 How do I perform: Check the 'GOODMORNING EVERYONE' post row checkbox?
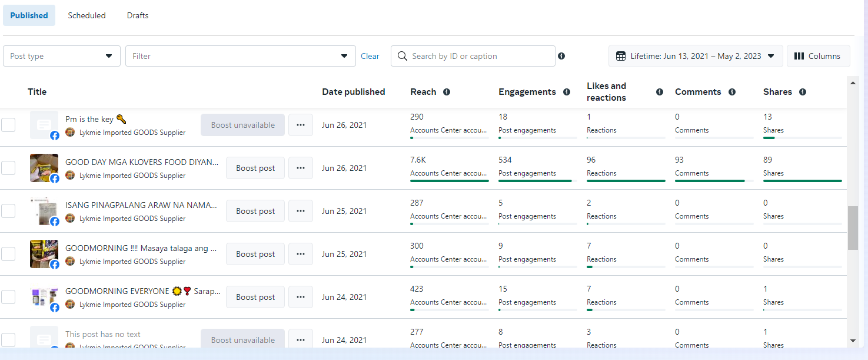tap(8, 297)
